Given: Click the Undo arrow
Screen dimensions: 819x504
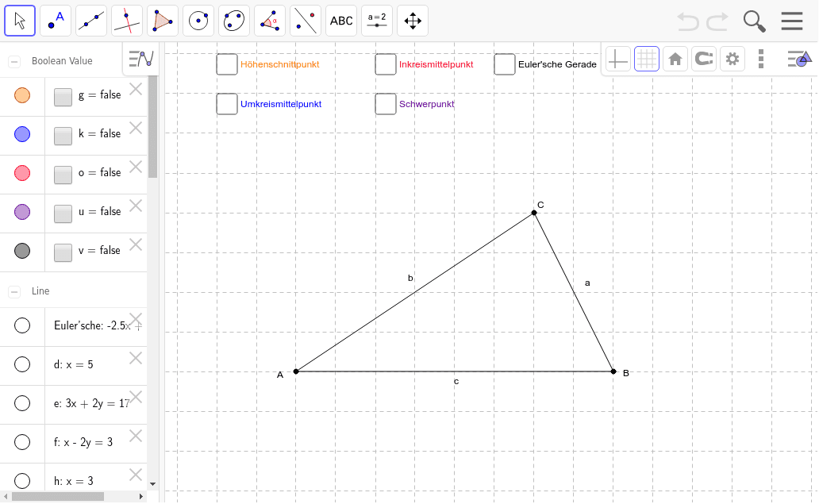Looking at the screenshot, I should coord(688,21).
